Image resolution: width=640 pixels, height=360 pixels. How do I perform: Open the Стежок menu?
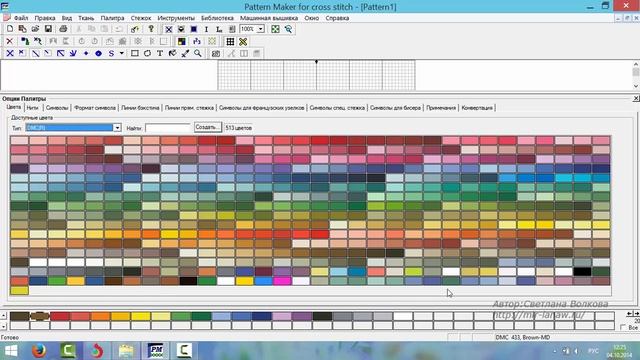pos(141,18)
